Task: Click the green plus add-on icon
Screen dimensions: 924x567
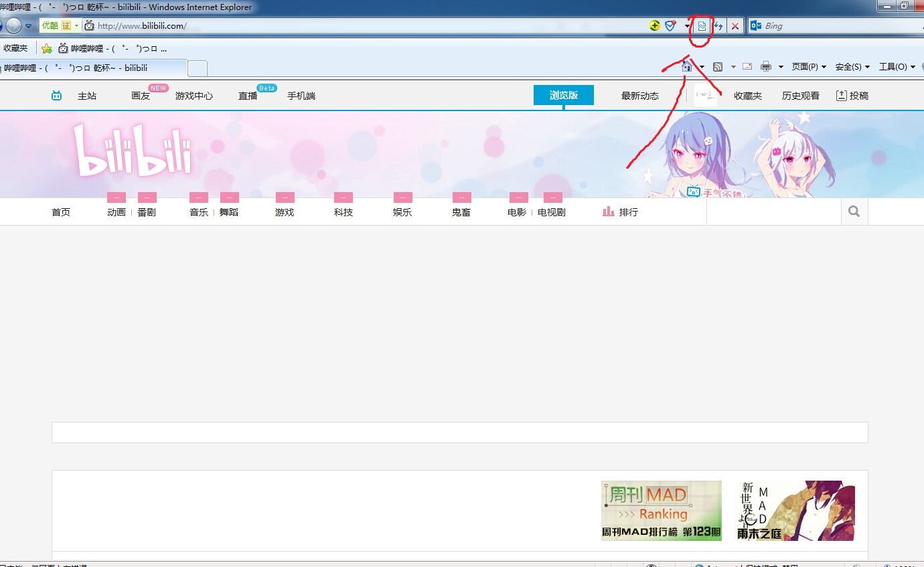Action: tap(655, 25)
